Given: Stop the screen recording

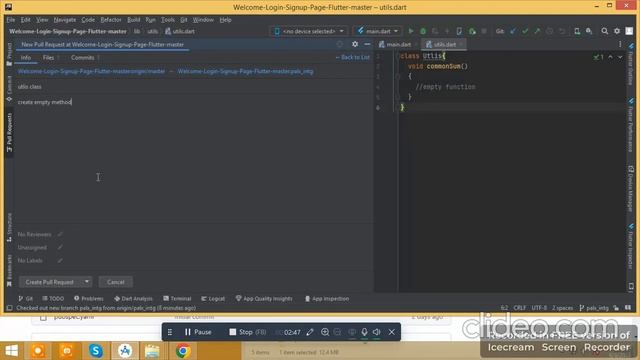Looking at the screenshot, I should pos(247,332).
